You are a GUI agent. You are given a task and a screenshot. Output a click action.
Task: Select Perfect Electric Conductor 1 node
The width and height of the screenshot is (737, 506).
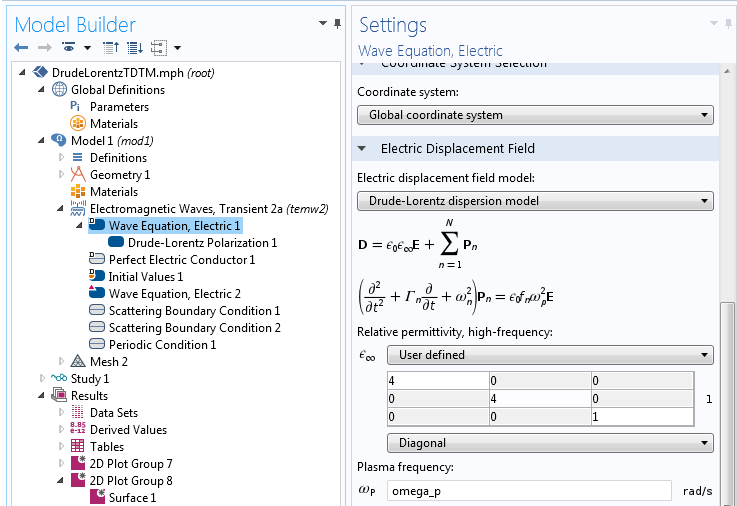pos(181,260)
